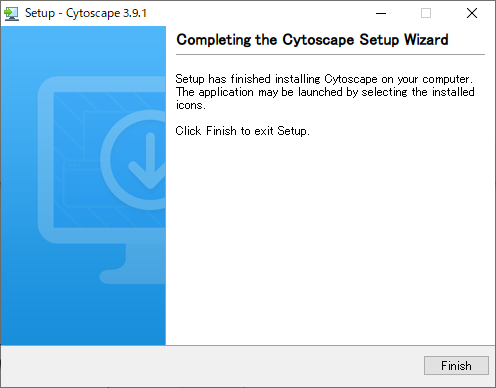Click the "The application may be launched" line
Image resolution: width=496 pixels, height=388 pixels.
pos(325,92)
